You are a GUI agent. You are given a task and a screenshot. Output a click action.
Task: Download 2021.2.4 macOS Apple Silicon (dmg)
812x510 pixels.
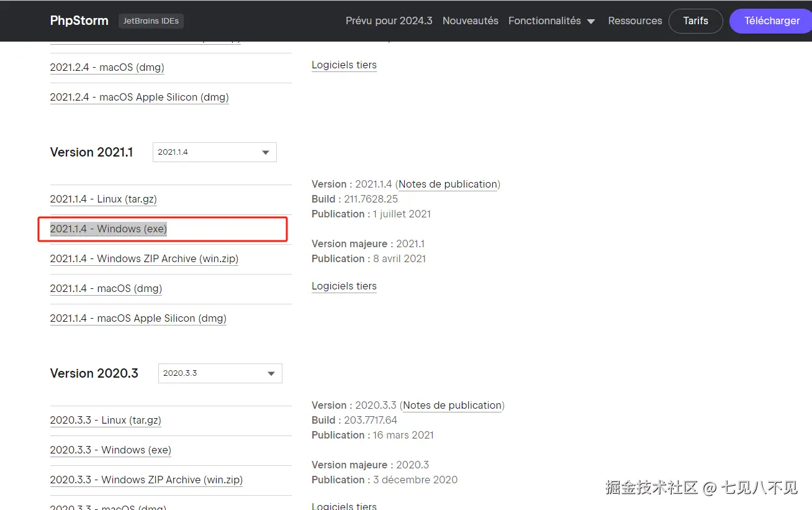(x=140, y=97)
